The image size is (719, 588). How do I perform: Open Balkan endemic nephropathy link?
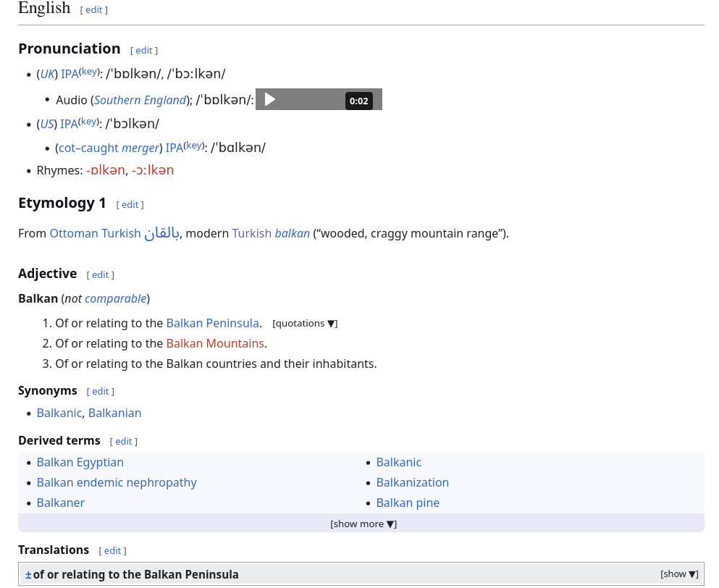point(117,482)
